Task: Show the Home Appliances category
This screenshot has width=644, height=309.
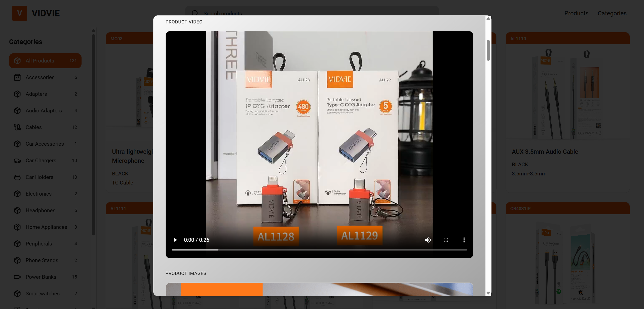Action: 45,227
